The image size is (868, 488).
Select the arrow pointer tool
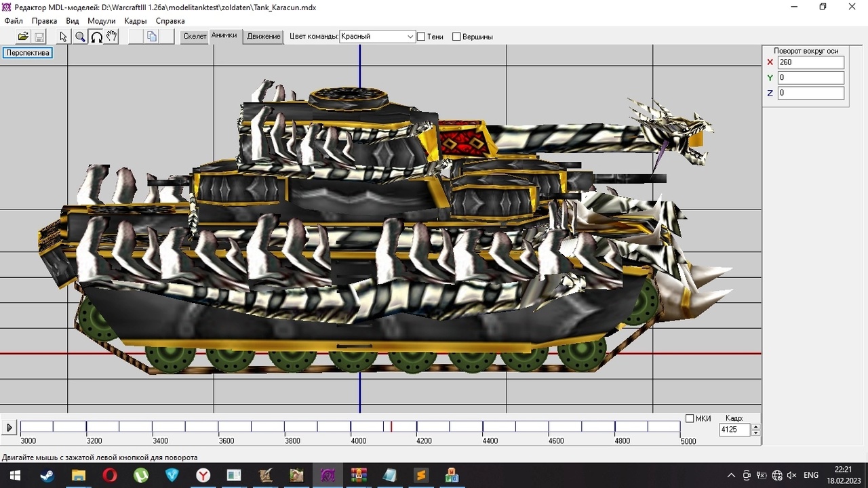(x=64, y=37)
